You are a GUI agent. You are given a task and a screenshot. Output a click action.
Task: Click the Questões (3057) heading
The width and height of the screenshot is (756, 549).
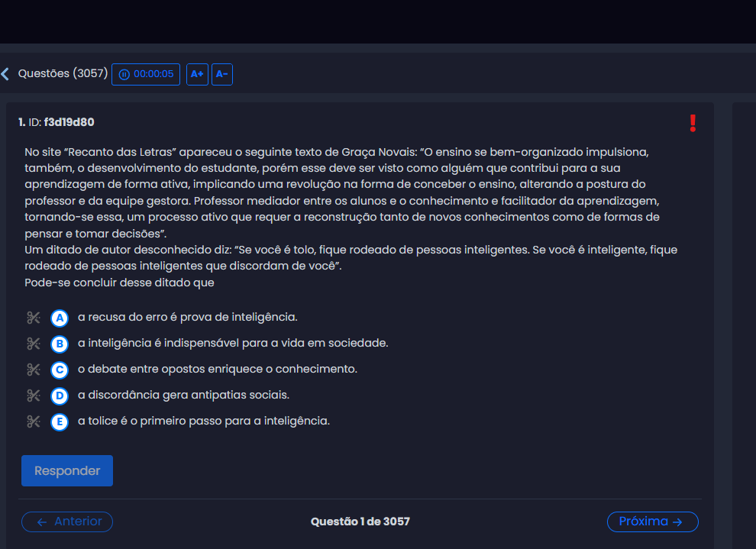[x=63, y=74]
